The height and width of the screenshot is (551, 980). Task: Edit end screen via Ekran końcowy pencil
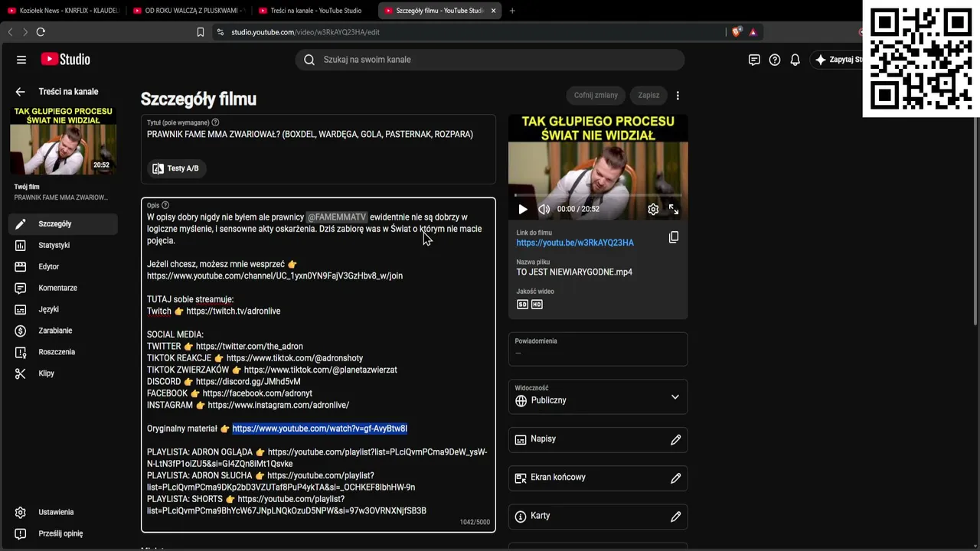pos(675,478)
